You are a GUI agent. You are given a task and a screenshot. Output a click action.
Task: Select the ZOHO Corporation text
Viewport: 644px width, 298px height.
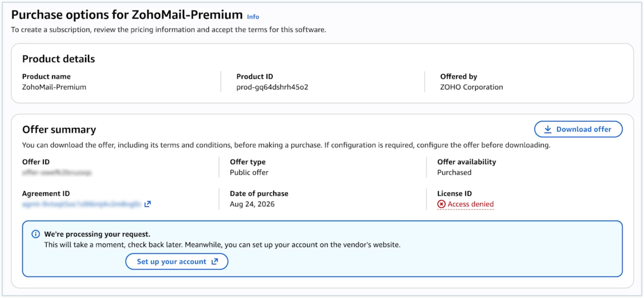[471, 87]
